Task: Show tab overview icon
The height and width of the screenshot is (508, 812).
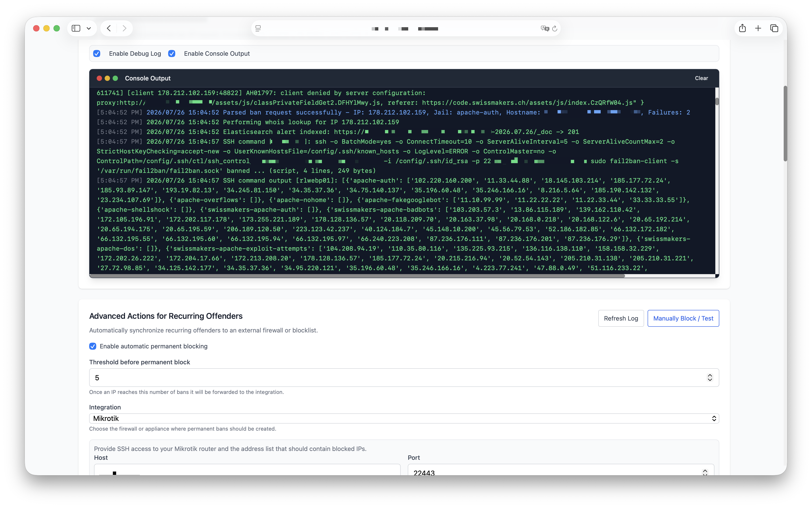Action: click(x=774, y=28)
